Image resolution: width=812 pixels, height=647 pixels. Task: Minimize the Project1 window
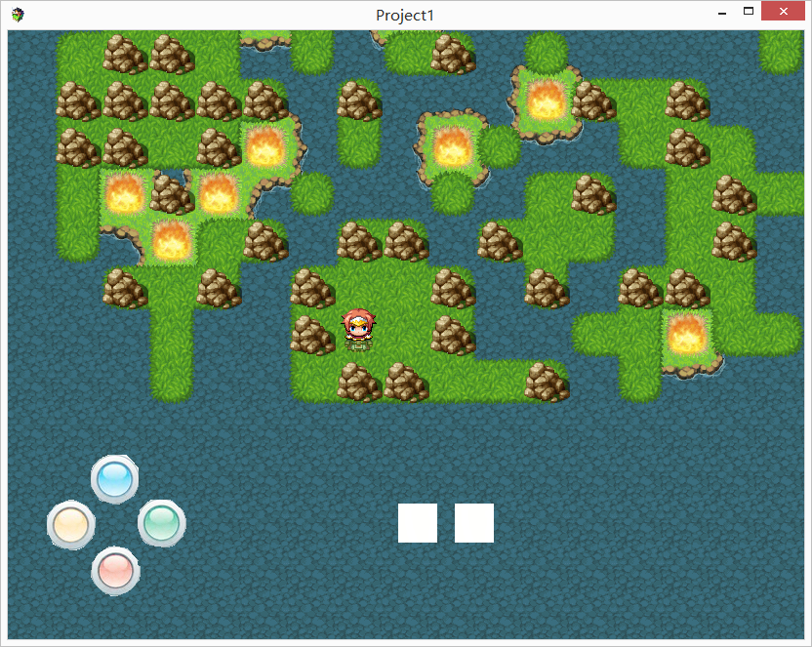pyautogui.click(x=722, y=13)
